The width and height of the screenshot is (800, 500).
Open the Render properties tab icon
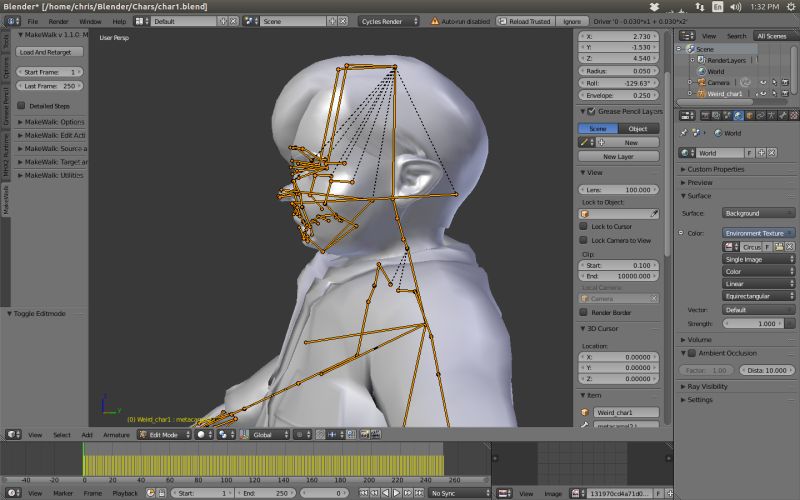pos(705,116)
